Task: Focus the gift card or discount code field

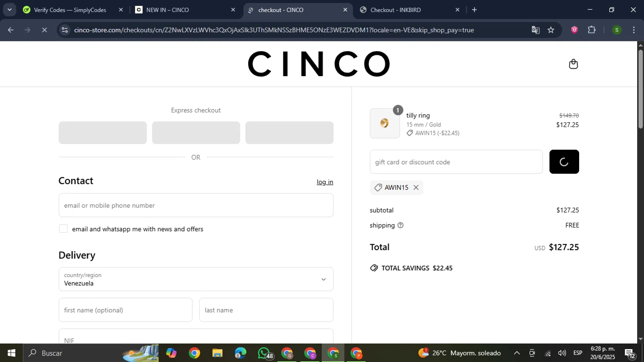Action: coord(456,162)
